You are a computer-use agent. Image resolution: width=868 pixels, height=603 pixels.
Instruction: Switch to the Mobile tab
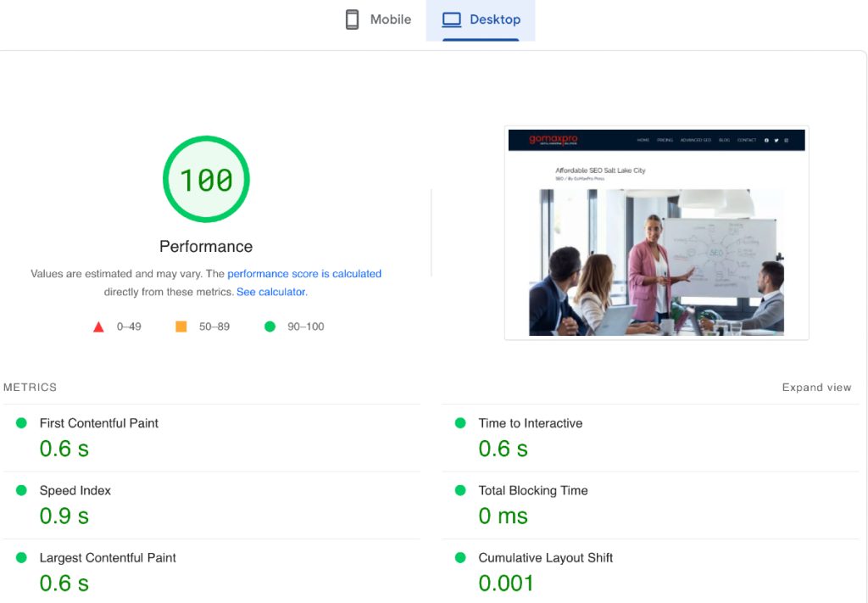point(378,20)
